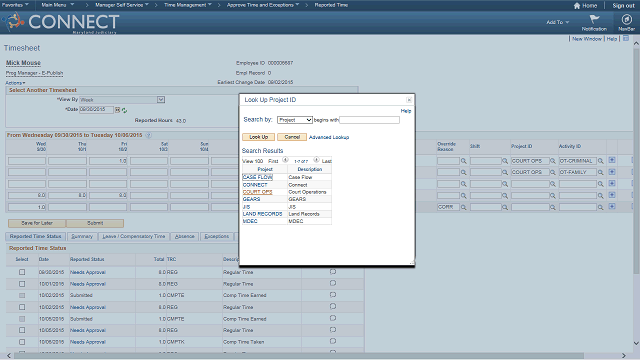Viewport: 640px width, 360px height.
Task: Look up Shift in first timesheet row
Action: click(x=505, y=161)
